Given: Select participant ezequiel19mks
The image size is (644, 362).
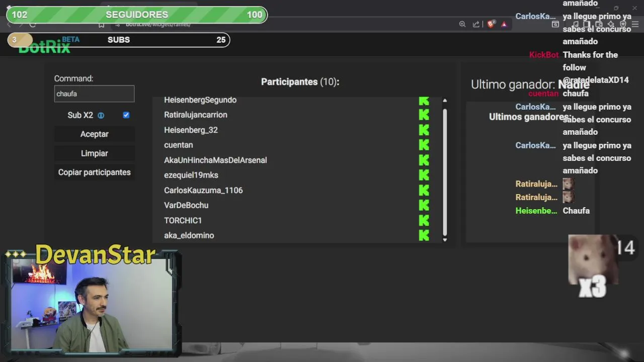Looking at the screenshot, I should pyautogui.click(x=191, y=175).
